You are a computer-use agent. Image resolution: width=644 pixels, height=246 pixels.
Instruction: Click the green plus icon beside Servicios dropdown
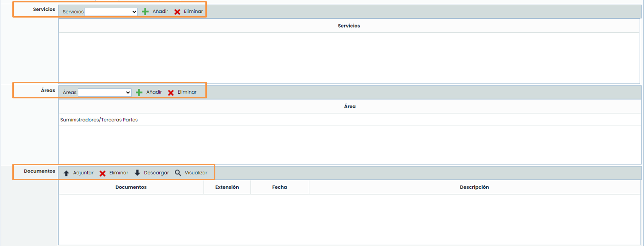(x=145, y=12)
